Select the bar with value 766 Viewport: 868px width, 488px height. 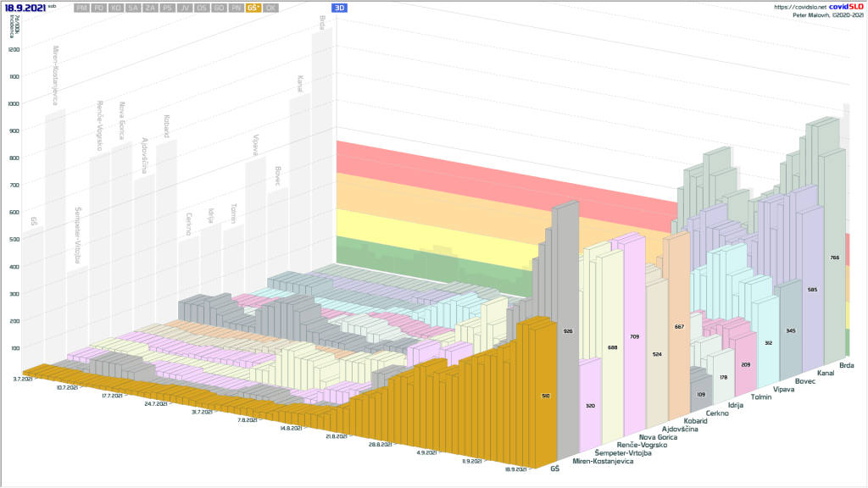point(835,258)
